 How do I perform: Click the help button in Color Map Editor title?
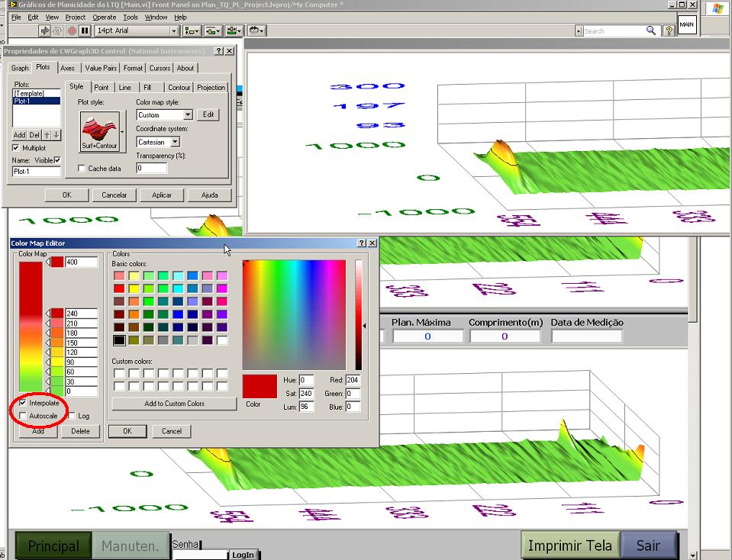362,243
